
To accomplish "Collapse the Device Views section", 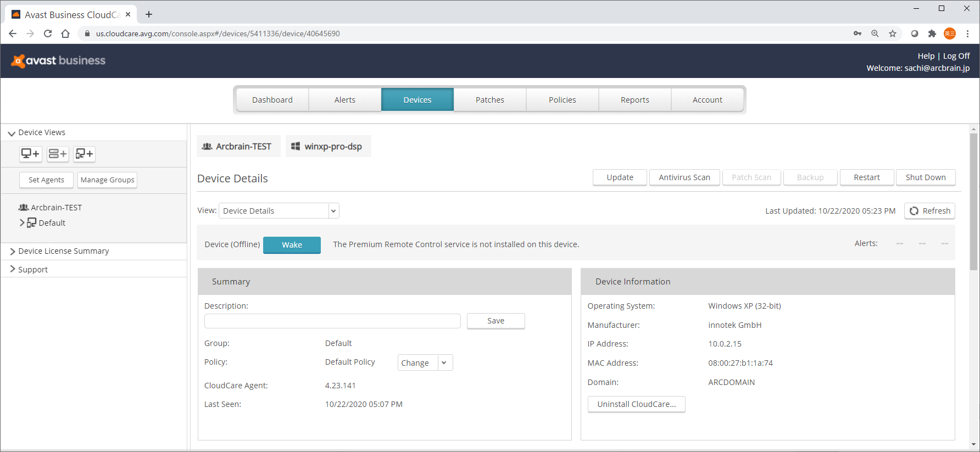I will click(12, 133).
